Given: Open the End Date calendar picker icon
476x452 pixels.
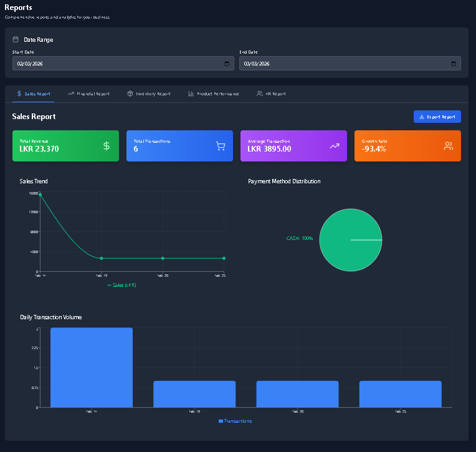Looking at the screenshot, I should pyautogui.click(x=453, y=64).
